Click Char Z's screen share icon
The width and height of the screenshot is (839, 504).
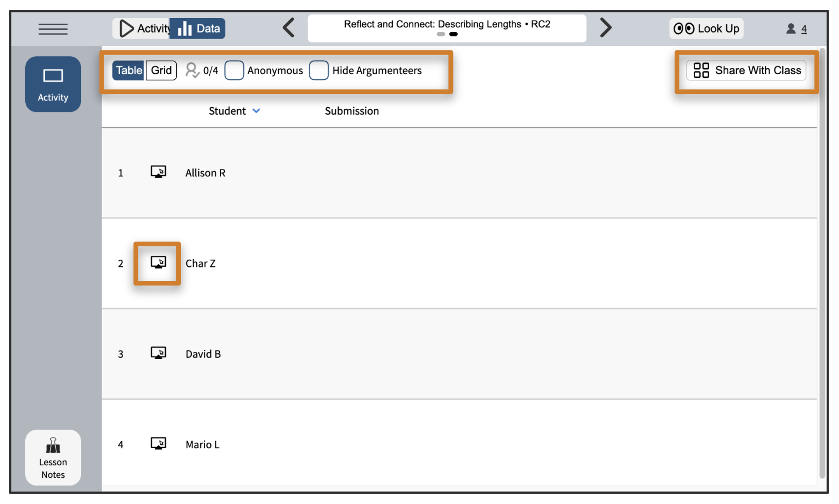(158, 262)
